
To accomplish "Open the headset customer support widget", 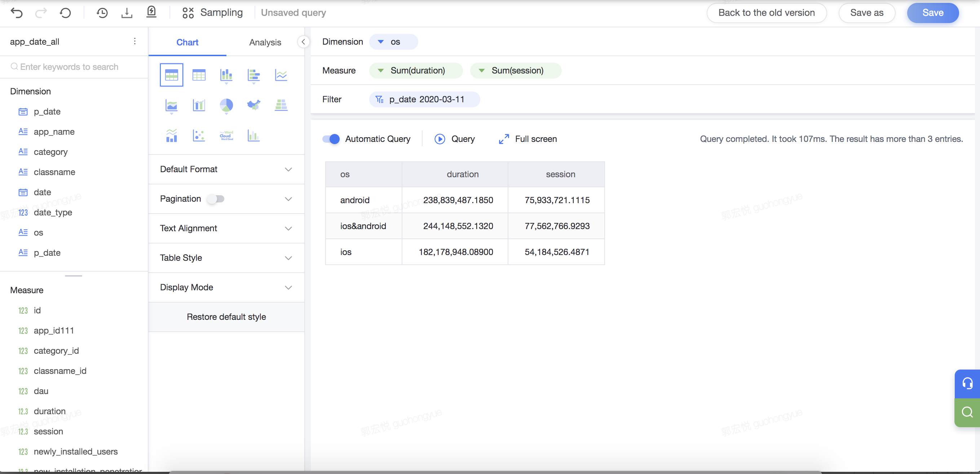I will (967, 384).
